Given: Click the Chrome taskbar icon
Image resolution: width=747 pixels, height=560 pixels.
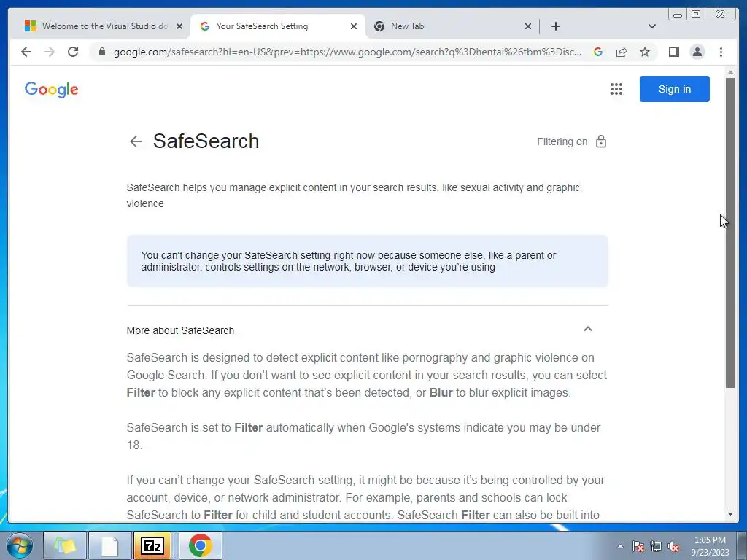Looking at the screenshot, I should [x=200, y=545].
